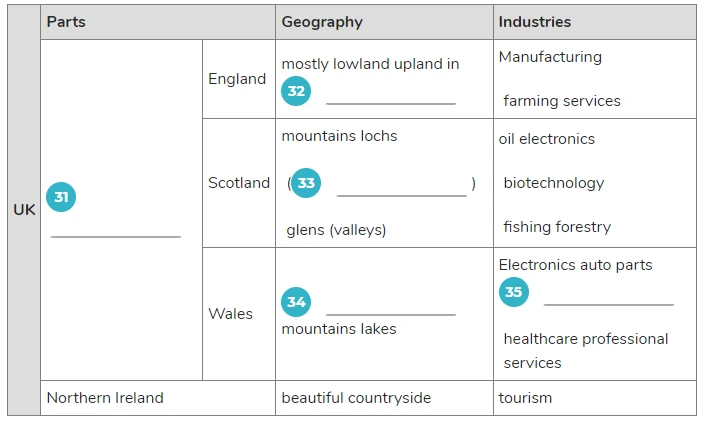This screenshot has height=424, width=703.
Task: Click the blank line for answer 34
Action: pyautogui.click(x=391, y=314)
